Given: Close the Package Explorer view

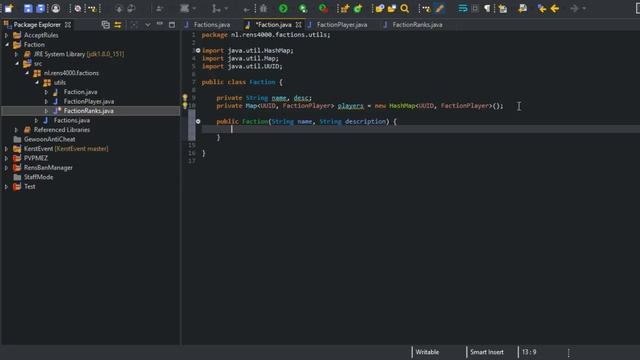Looking at the screenshot, I should click(68, 25).
